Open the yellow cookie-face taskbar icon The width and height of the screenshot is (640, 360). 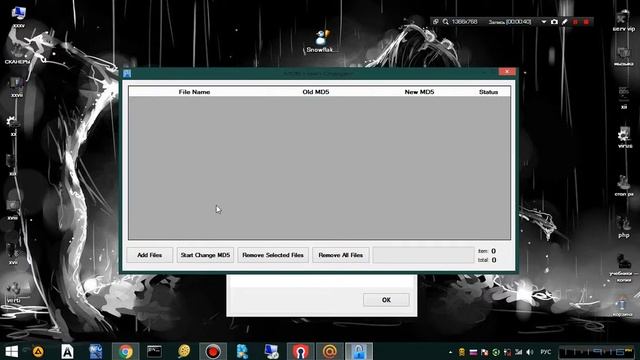tap(184, 351)
